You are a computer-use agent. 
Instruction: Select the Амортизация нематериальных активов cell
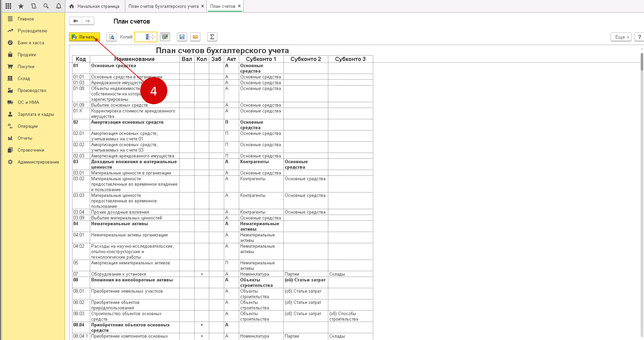pos(134,265)
